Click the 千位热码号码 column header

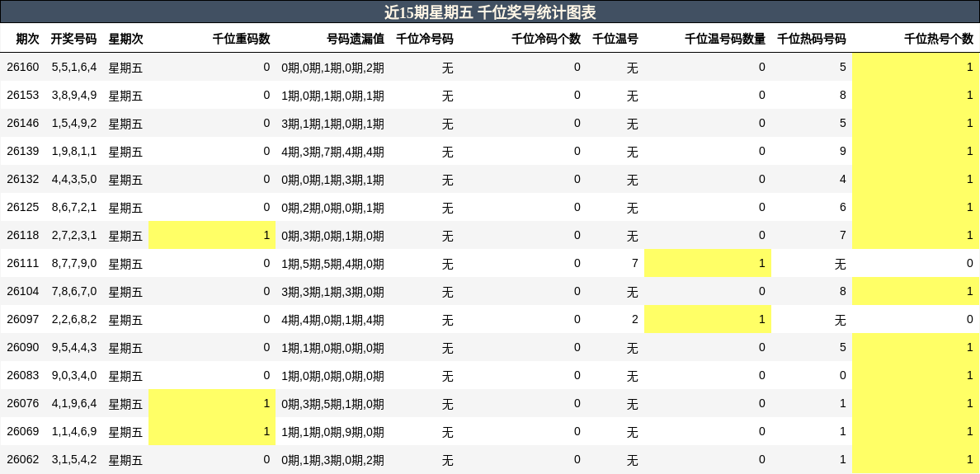(x=811, y=39)
